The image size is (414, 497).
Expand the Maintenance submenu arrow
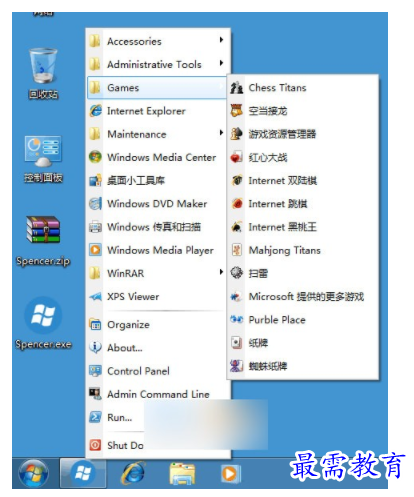[221, 133]
